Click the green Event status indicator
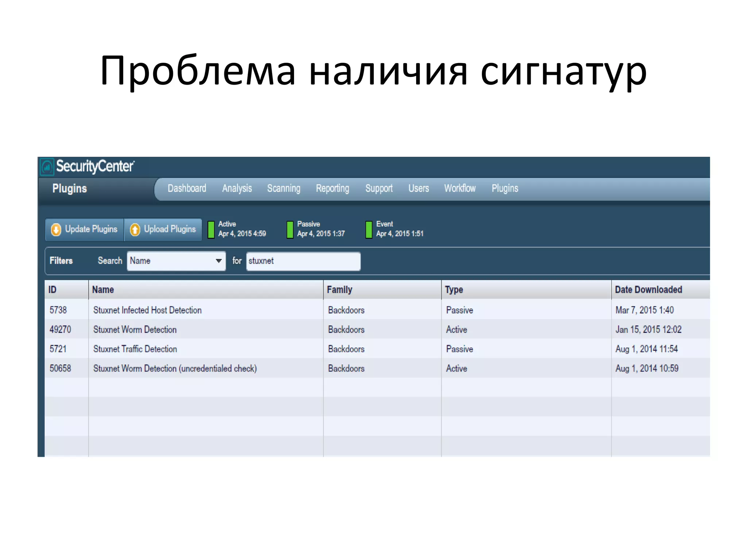The width and height of the screenshot is (747, 560). [369, 229]
